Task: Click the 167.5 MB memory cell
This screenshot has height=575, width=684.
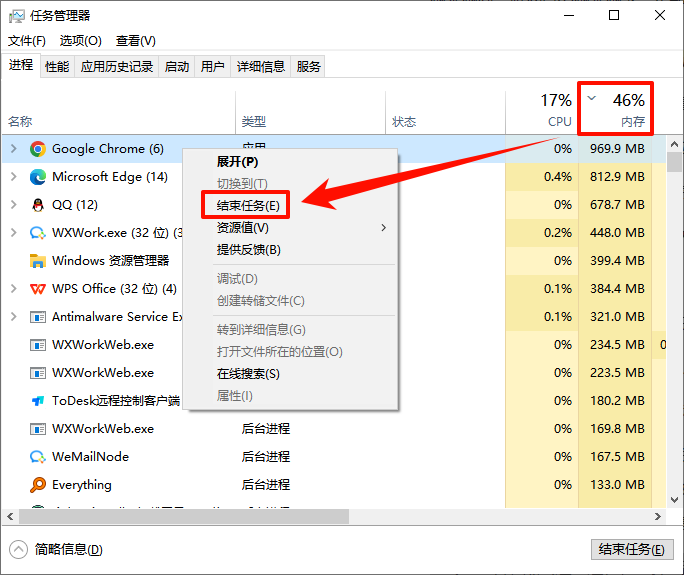Action: point(617,457)
